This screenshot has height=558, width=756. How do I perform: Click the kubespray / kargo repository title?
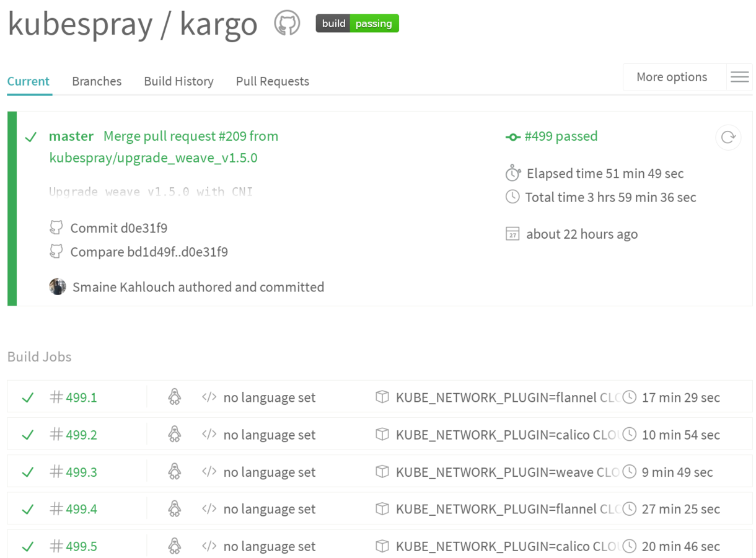(133, 24)
